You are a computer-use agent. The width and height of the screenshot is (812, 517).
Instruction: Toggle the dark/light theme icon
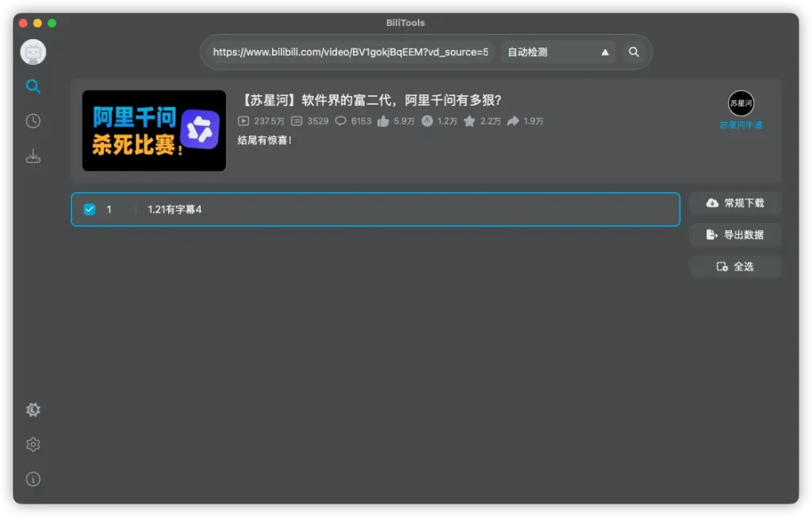[33, 410]
